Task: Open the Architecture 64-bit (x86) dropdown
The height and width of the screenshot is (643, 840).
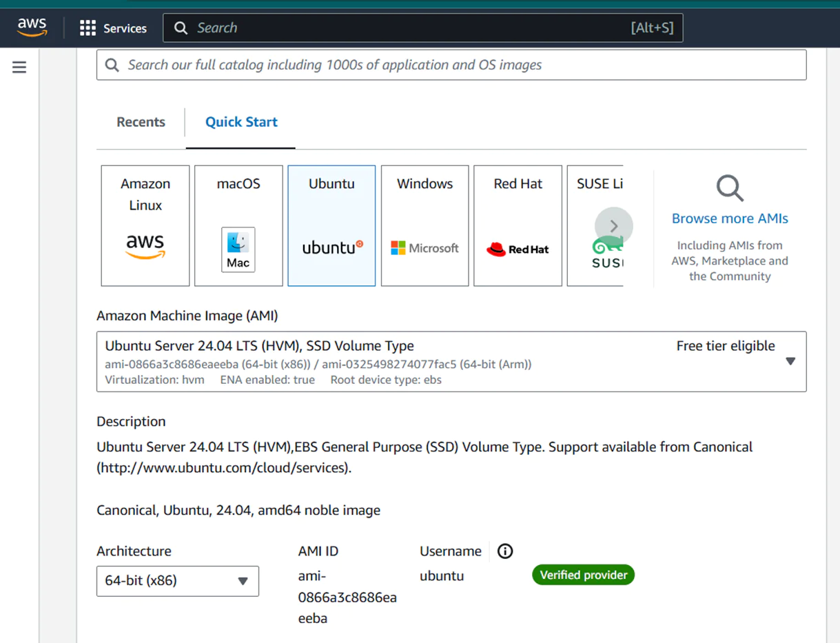Action: [178, 581]
